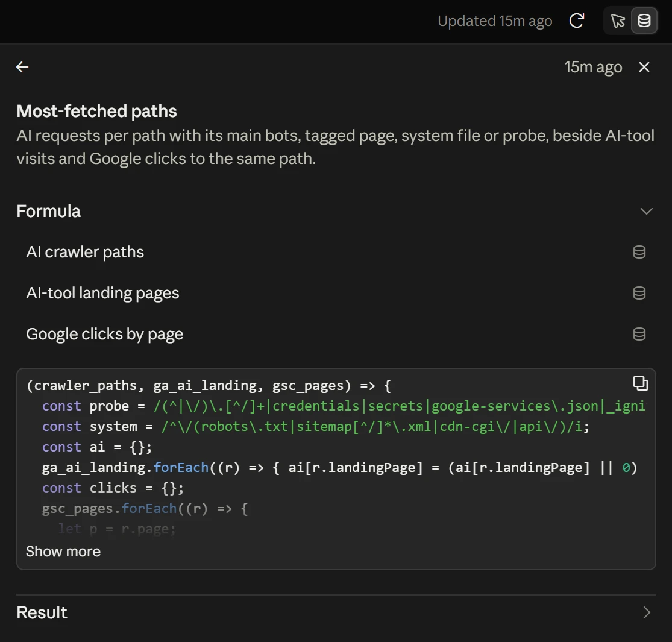Refresh the data using the reload icon
Viewport: 672px width, 642px height.
pyautogui.click(x=576, y=20)
